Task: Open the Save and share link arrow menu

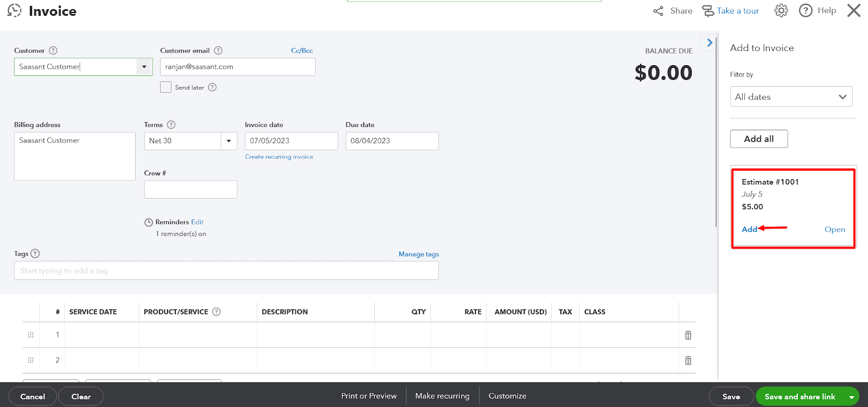Action: (x=852, y=397)
